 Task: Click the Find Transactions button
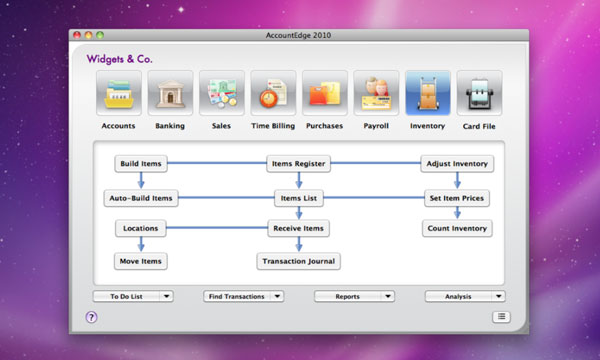coord(237,296)
